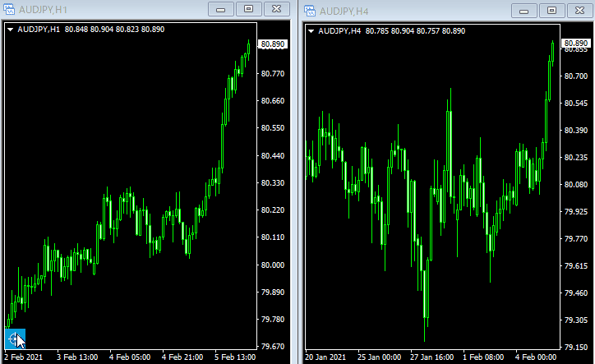Click the 80.890 current price tag on H4 chart
Image resolution: width=595 pixels, height=364 pixels.
click(574, 43)
